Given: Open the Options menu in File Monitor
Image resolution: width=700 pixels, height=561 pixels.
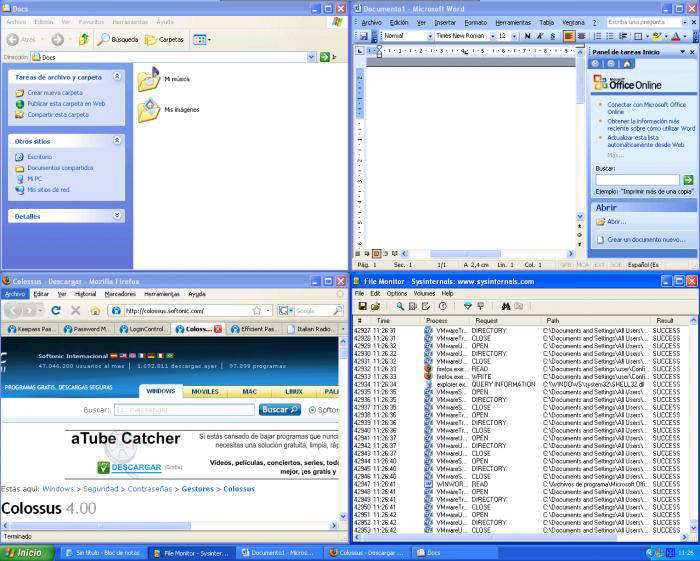Looking at the screenshot, I should pyautogui.click(x=396, y=294).
